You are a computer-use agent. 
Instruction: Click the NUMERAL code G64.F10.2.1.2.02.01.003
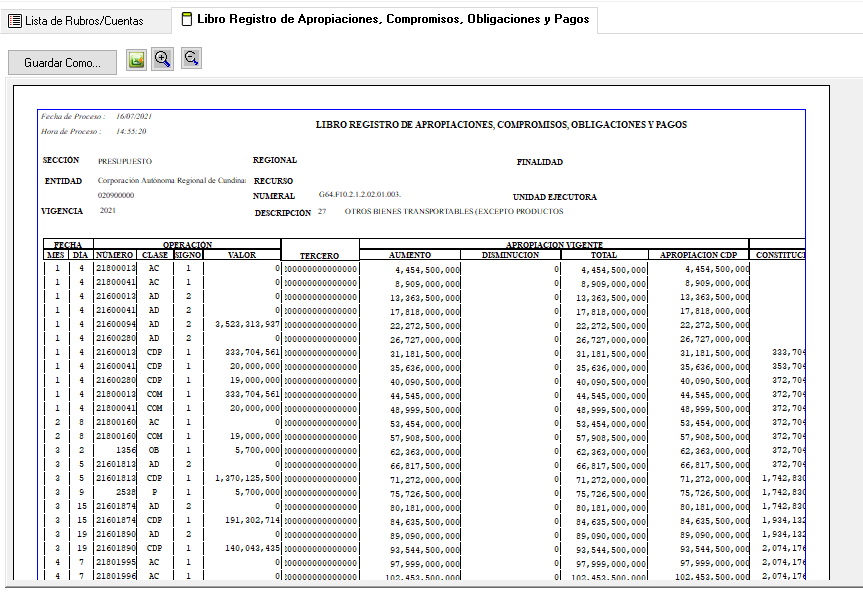pos(360,194)
